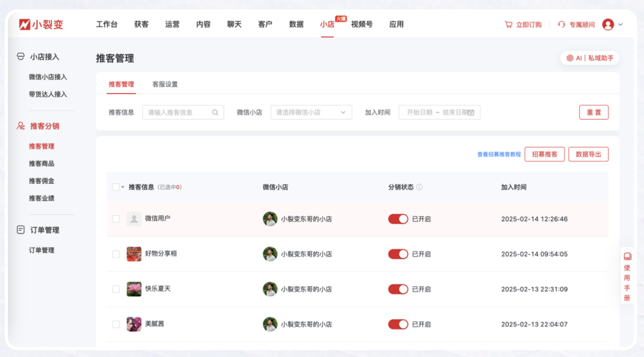
Task: Open the 微信小店 selection dropdown
Action: click(311, 112)
